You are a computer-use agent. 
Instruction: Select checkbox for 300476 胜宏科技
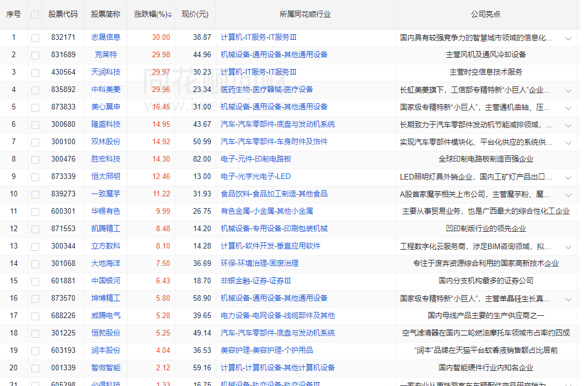click(x=35, y=159)
